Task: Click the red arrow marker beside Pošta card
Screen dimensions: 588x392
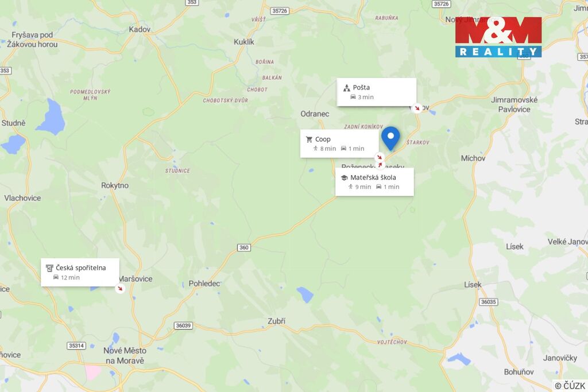Action: 417,108
